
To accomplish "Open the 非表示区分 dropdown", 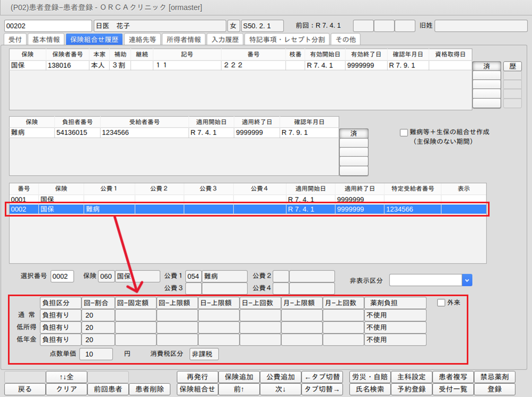I will 467,280.
